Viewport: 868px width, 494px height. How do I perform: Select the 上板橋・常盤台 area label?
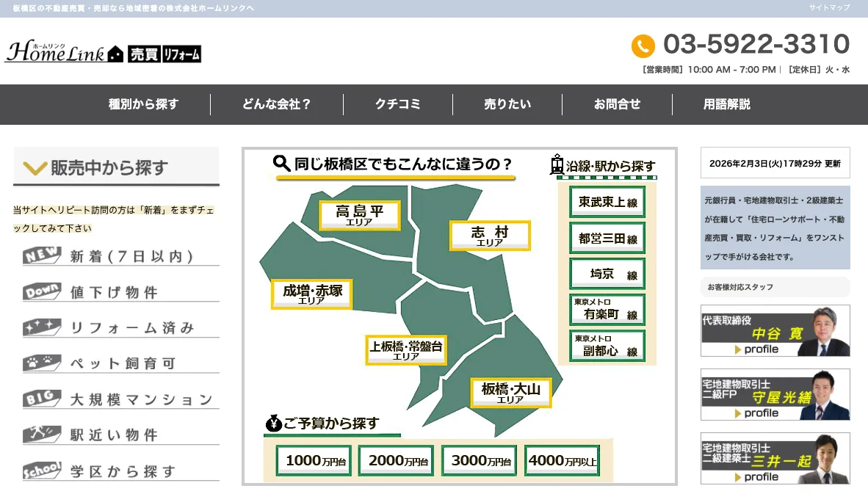pos(406,349)
